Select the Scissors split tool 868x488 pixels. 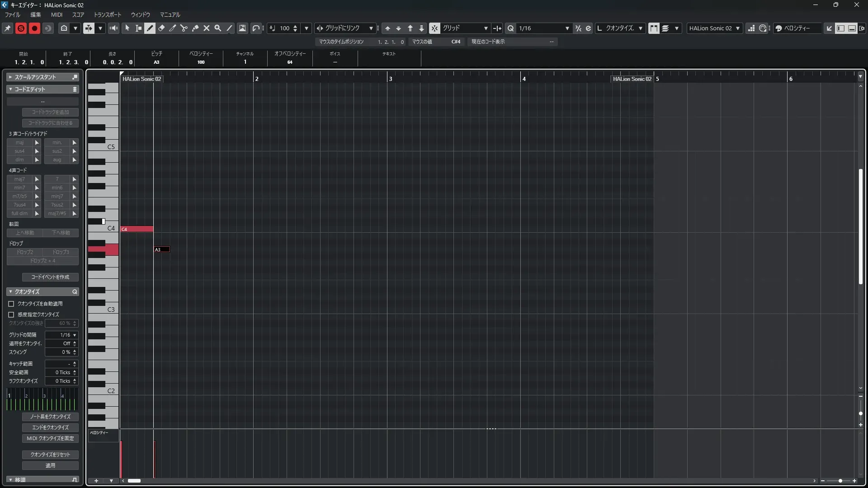click(x=184, y=28)
